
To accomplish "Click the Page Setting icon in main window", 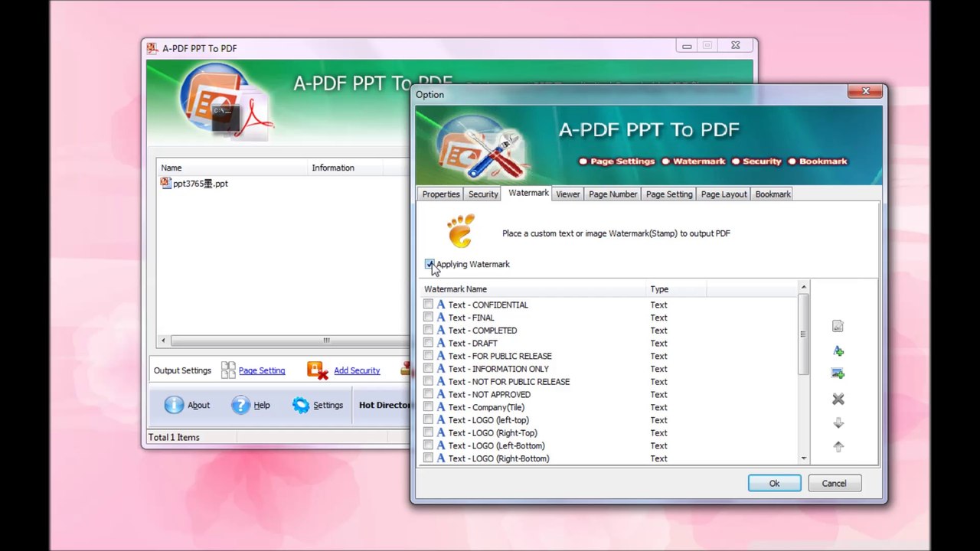I will point(228,370).
